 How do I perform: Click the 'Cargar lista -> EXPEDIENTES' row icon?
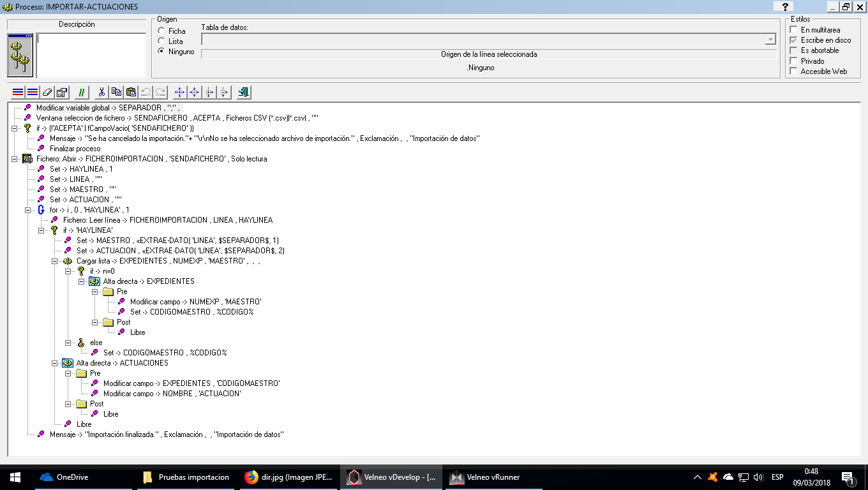tap(68, 261)
